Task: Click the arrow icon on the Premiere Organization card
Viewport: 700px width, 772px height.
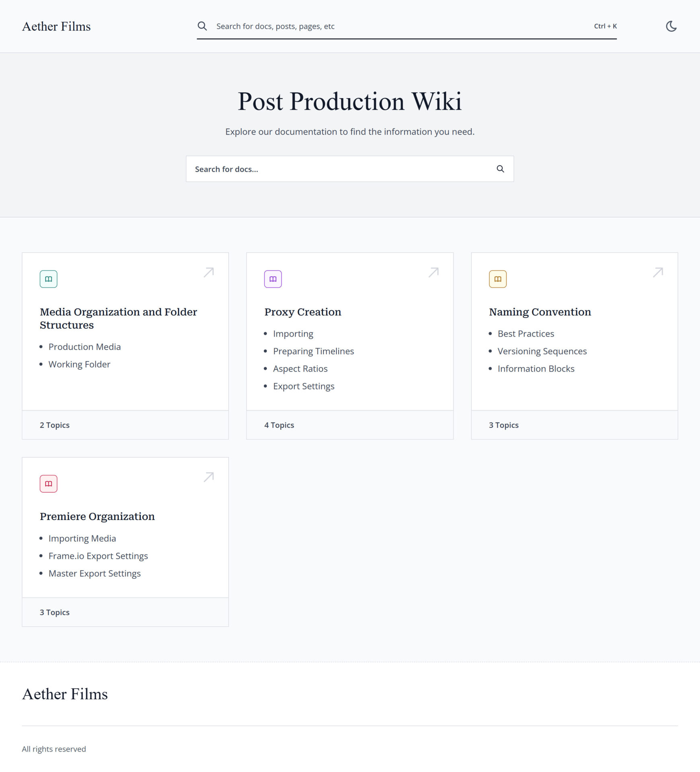Action: 209,477
